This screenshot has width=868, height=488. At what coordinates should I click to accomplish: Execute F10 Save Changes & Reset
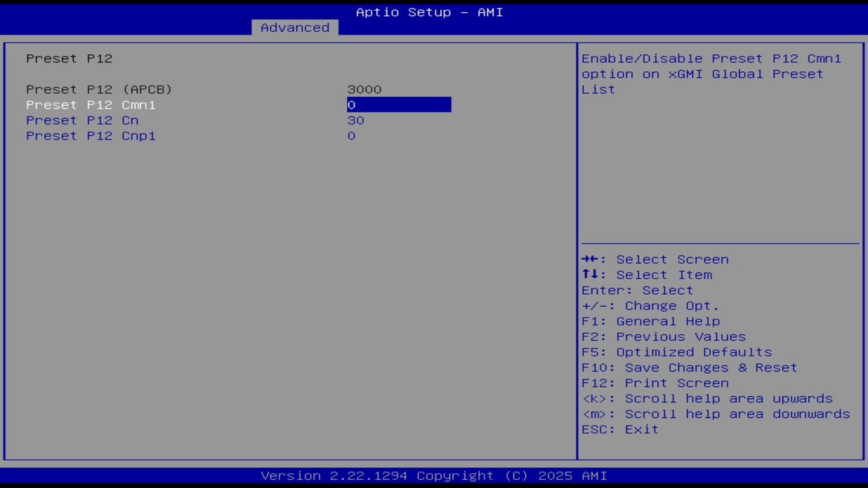point(689,367)
